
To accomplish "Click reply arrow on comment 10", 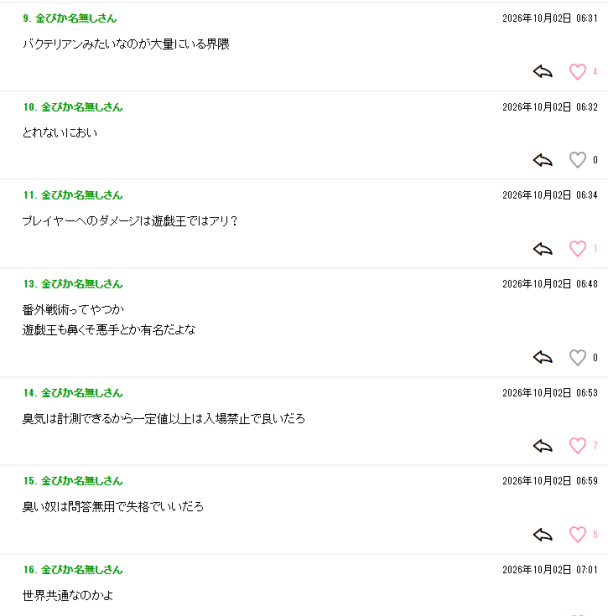I will click(x=543, y=160).
